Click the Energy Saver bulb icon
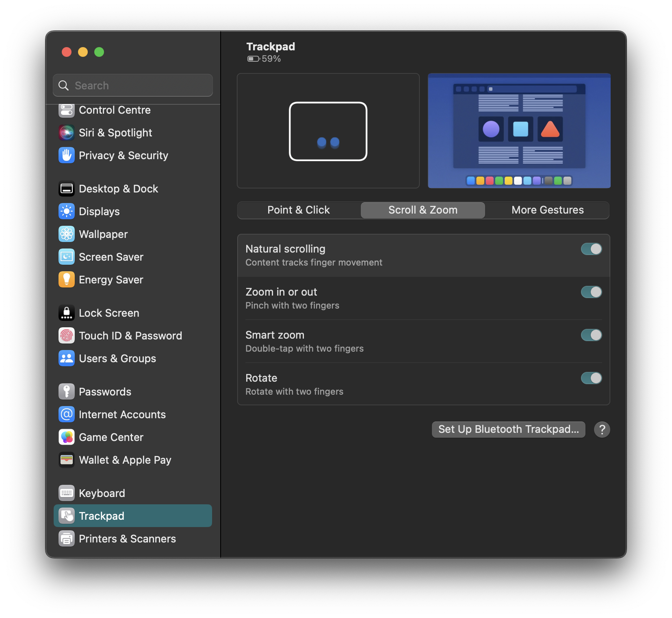Image resolution: width=672 pixels, height=618 pixels. (x=67, y=280)
